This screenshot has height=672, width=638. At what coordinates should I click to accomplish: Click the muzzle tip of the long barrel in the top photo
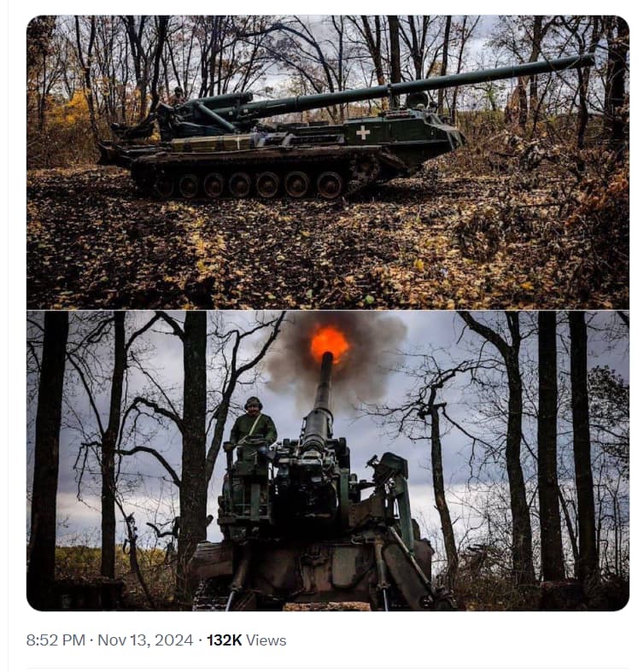click(588, 61)
